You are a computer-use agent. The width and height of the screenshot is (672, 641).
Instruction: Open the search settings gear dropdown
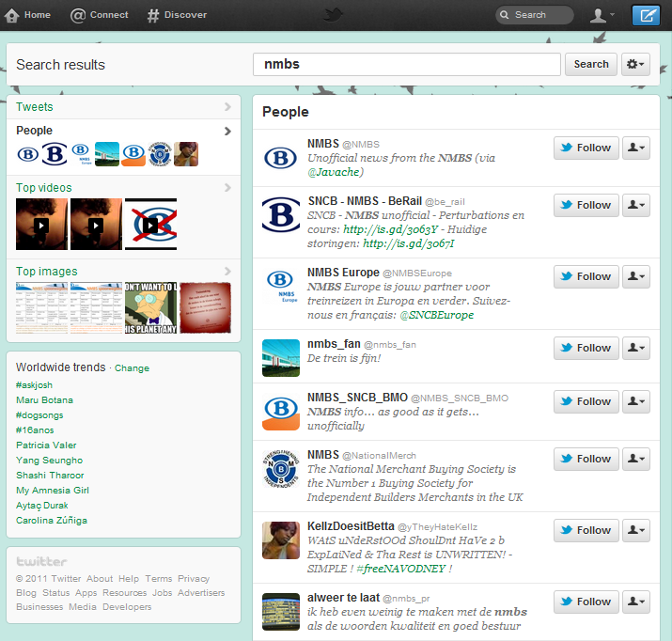pyautogui.click(x=636, y=64)
